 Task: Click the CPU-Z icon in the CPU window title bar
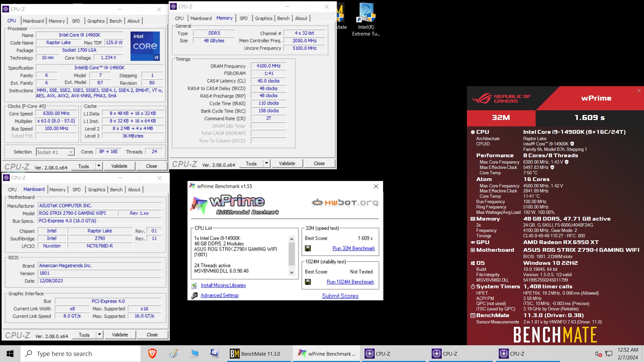6,9
